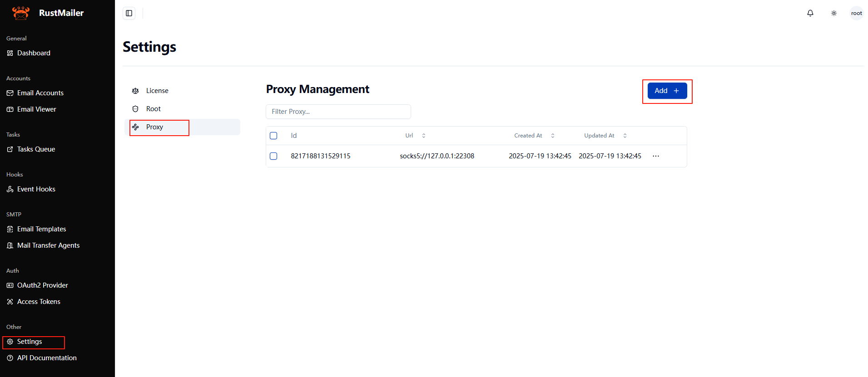Click the Tasks Queue icon
Viewport: 868px width, 377px height.
10,149
